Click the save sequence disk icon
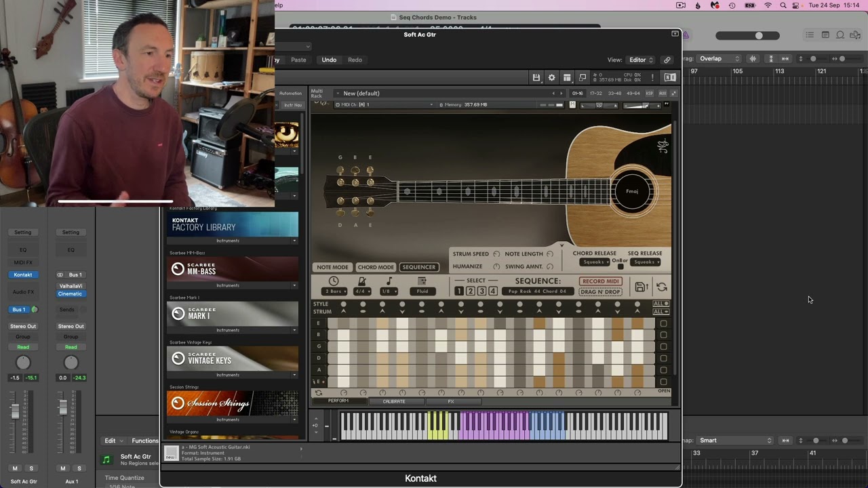This screenshot has width=868, height=488. 641,287
